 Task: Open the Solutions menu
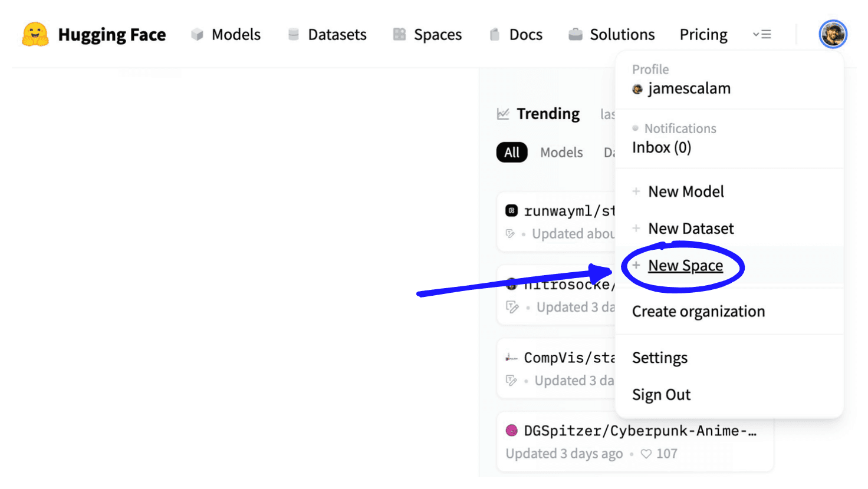pyautogui.click(x=611, y=35)
